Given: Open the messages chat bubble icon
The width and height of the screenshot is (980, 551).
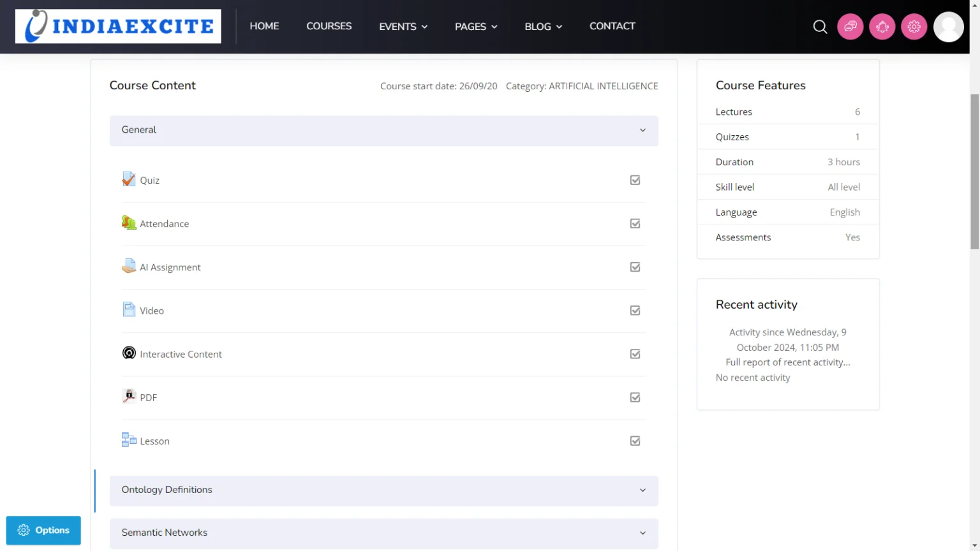Looking at the screenshot, I should point(850,27).
